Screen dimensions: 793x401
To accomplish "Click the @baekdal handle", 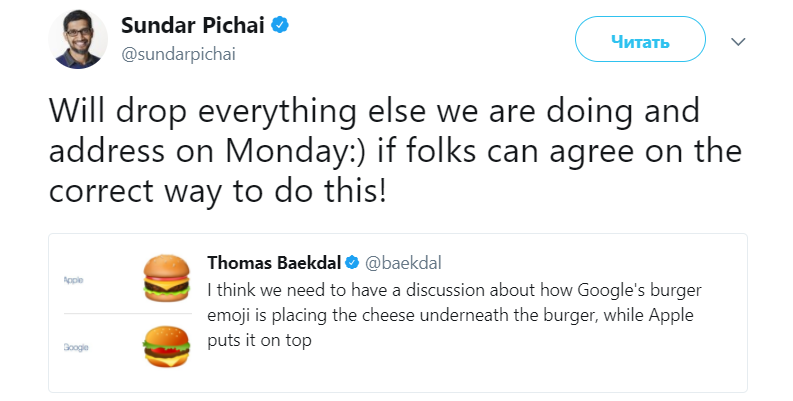I will (x=403, y=264).
